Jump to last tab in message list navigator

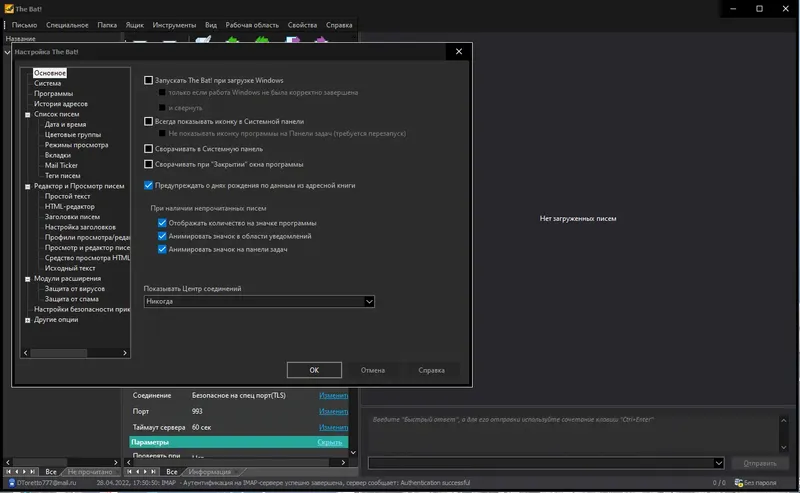(154, 472)
